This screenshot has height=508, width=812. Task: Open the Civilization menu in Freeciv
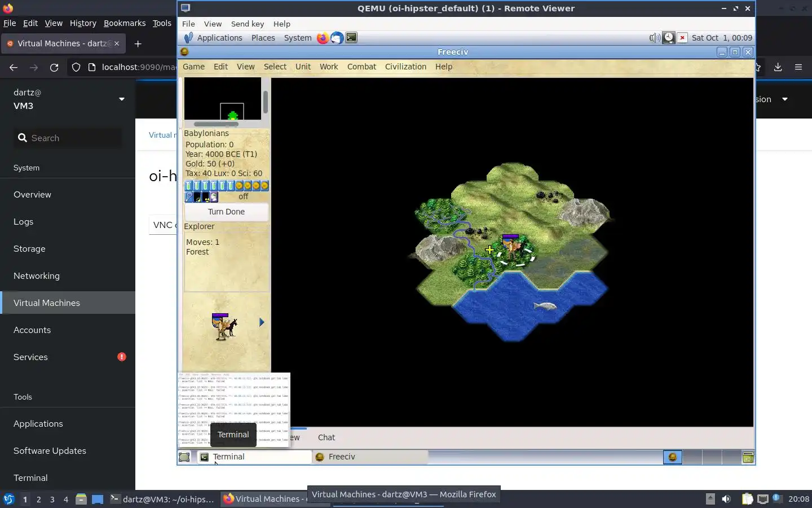405,67
